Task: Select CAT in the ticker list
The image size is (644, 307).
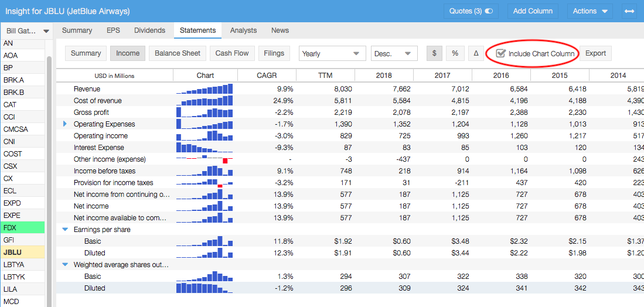Action: (x=22, y=105)
